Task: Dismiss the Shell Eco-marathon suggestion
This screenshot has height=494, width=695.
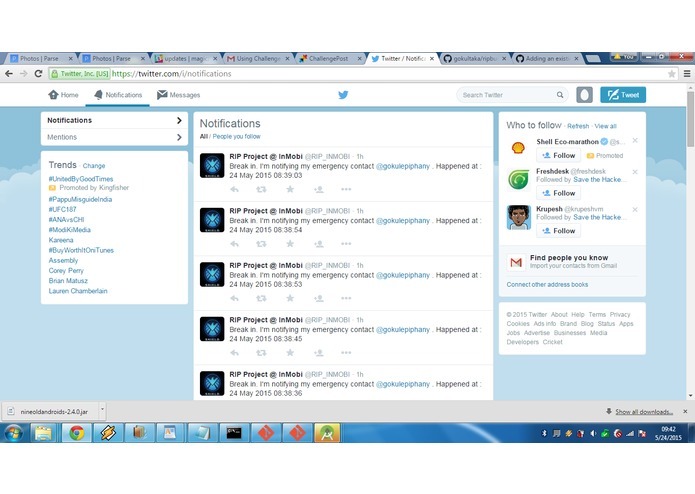Action: tap(635, 140)
